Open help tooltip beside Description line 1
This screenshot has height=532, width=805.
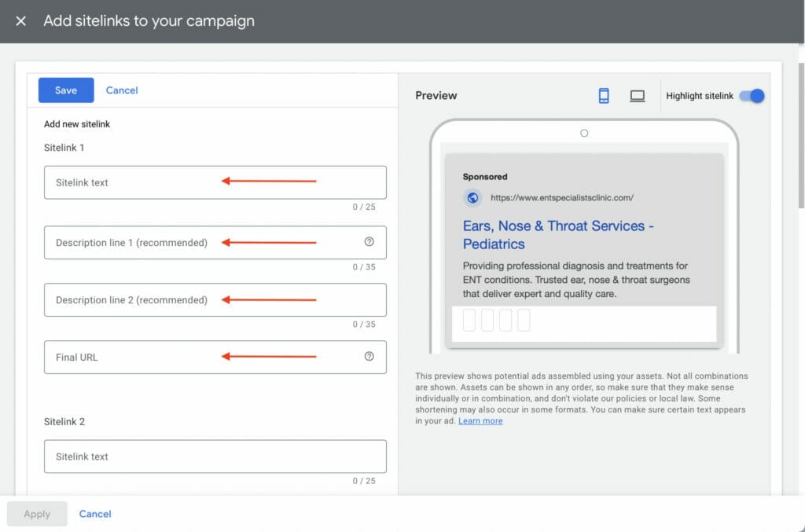(x=369, y=243)
